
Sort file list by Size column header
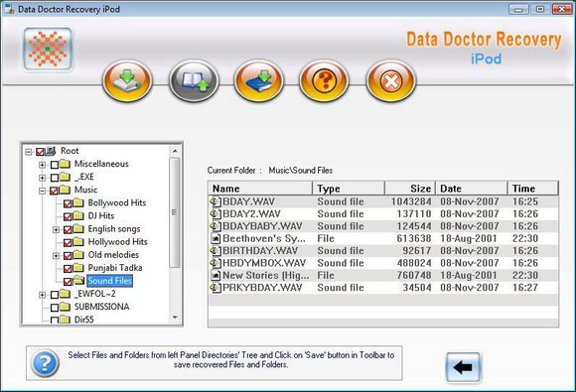point(410,189)
